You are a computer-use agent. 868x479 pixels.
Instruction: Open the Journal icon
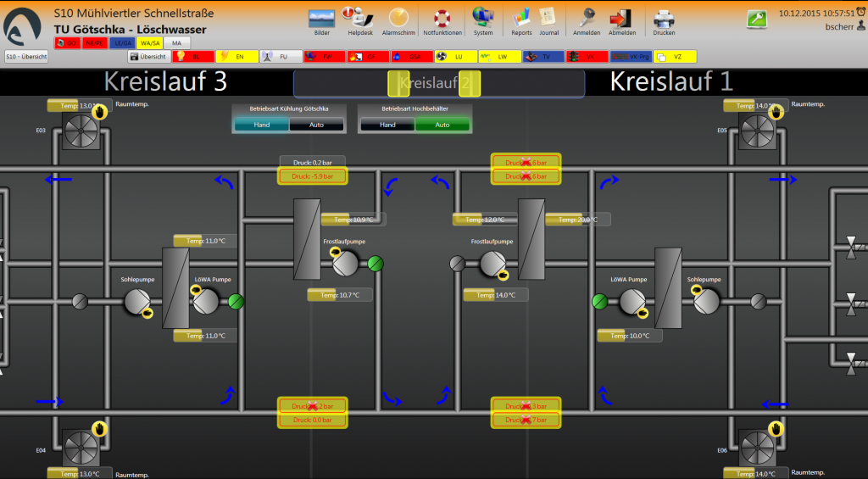click(x=548, y=18)
